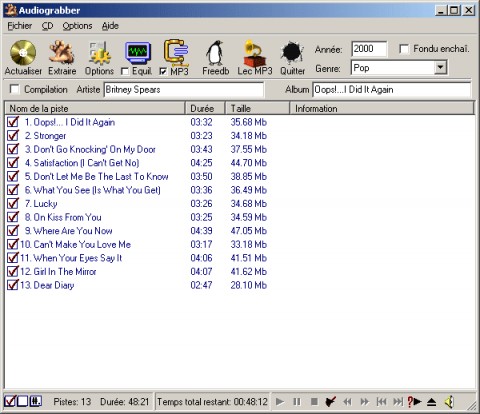This screenshot has width=480, height=414.
Task: Open the volume speaker icon
Action: tap(449, 402)
